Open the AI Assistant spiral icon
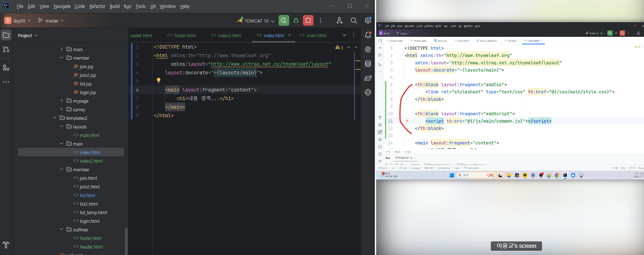644x255 pixels. click(x=368, y=49)
